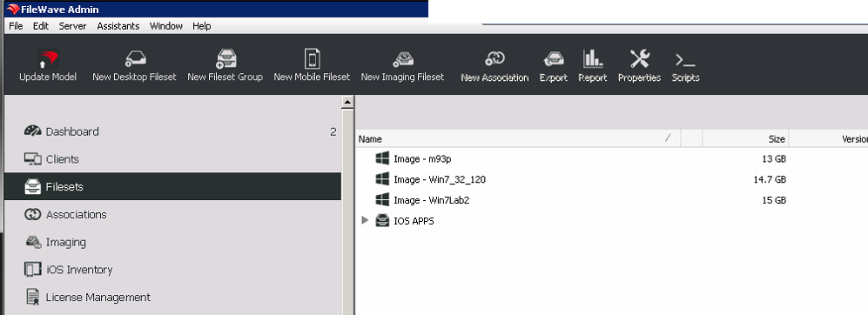The image size is (868, 315).
Task: Click the Export toolbar icon
Action: (553, 58)
